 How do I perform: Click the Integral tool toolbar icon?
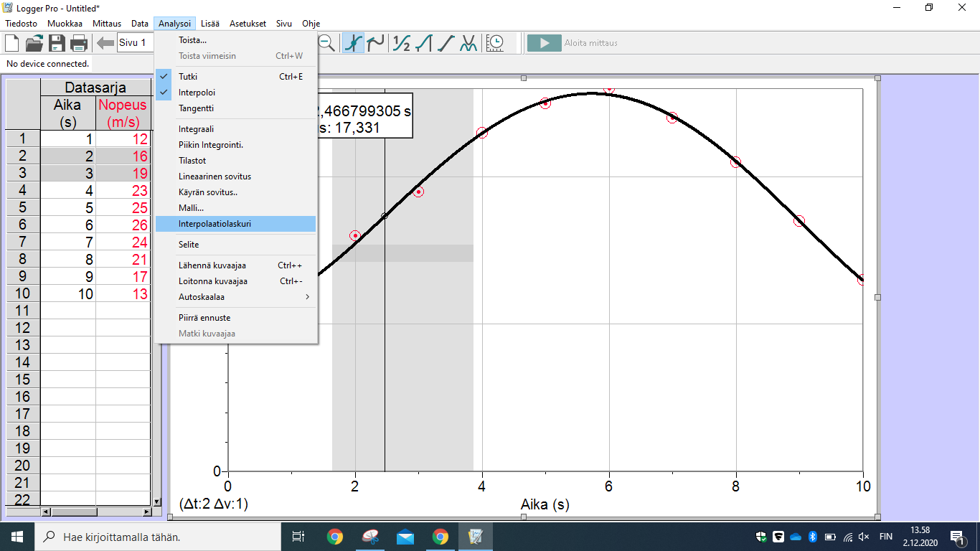pyautogui.click(x=424, y=43)
